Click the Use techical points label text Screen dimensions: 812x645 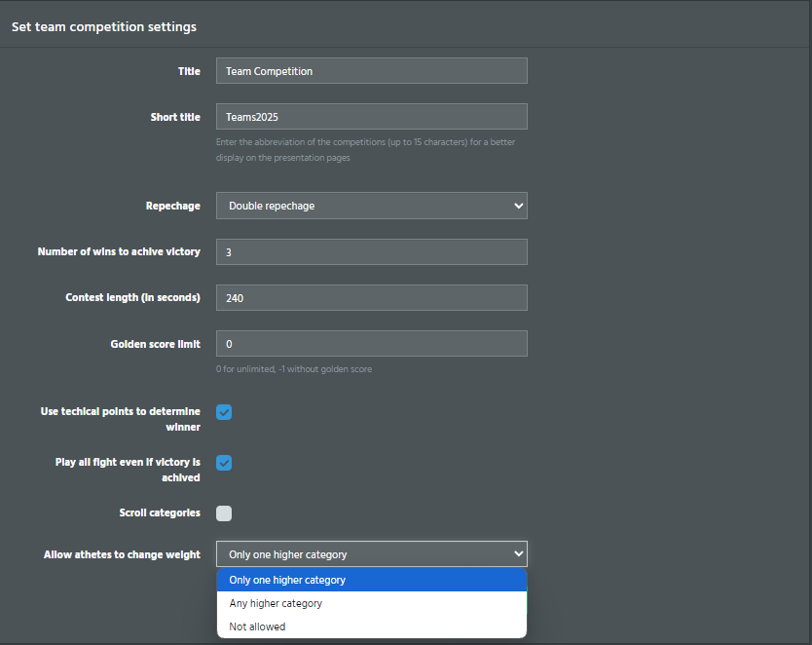[120, 419]
